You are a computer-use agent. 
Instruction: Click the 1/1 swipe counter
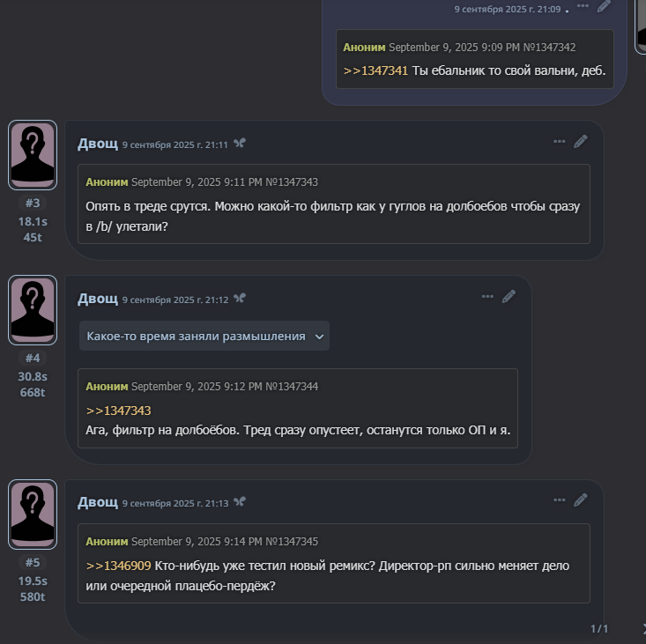tap(599, 628)
